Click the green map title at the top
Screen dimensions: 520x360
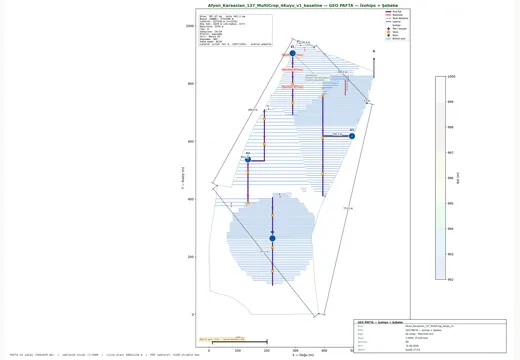click(x=303, y=6)
